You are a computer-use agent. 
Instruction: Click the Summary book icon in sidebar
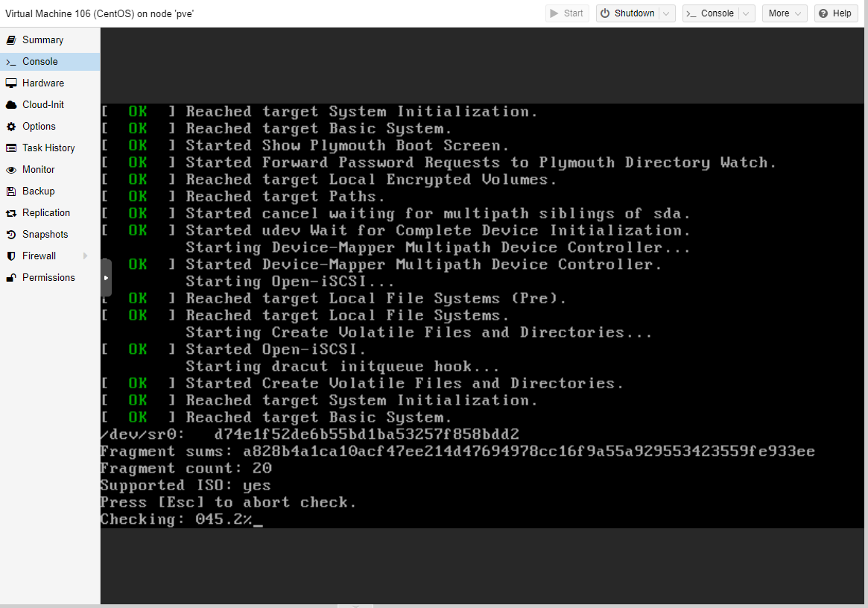[x=11, y=40]
